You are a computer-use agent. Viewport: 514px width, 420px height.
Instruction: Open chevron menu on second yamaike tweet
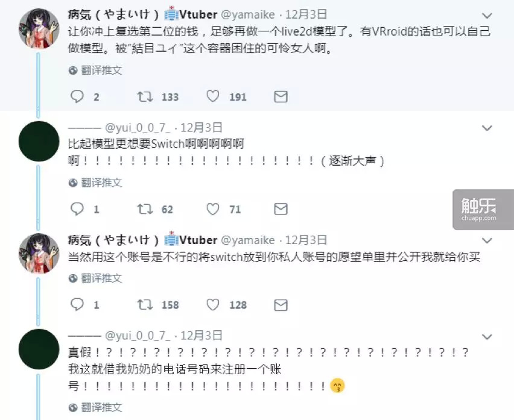[x=487, y=241]
